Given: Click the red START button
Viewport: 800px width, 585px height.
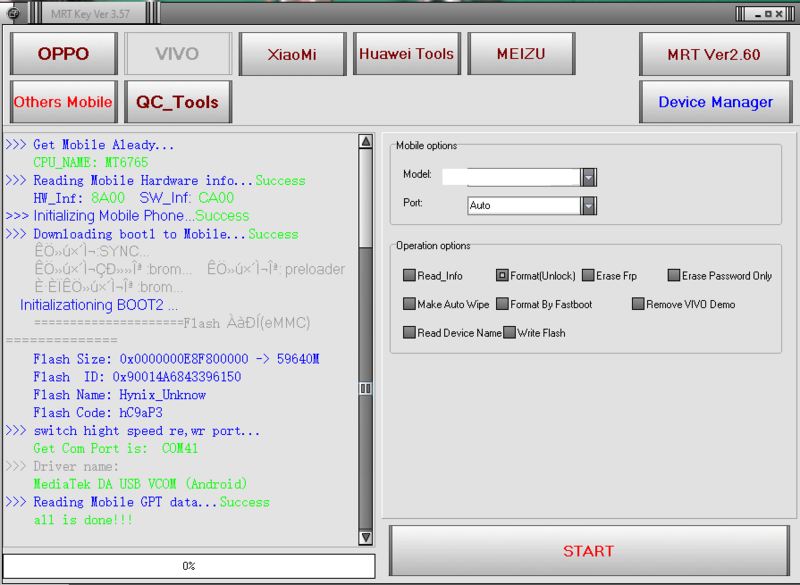Looking at the screenshot, I should [x=589, y=551].
